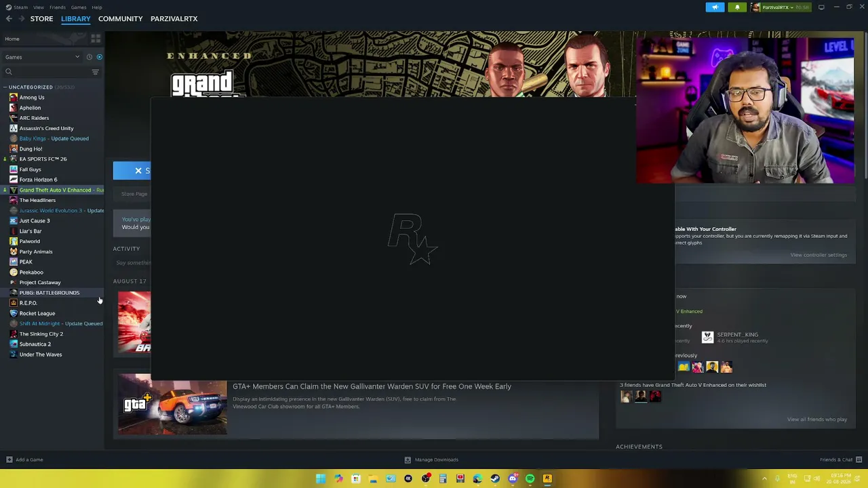The width and height of the screenshot is (868, 488).
Task: Select EA SPORTS FC 26
Action: [43, 159]
